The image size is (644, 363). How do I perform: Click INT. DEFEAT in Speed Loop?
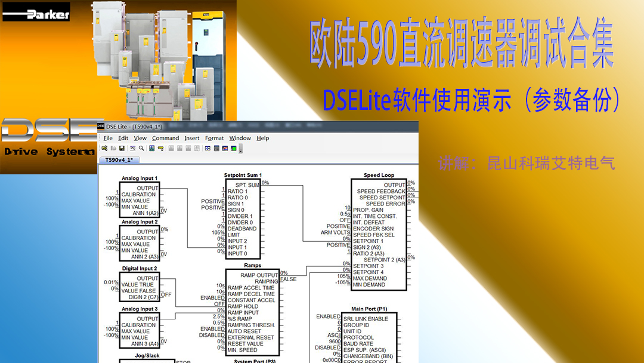click(369, 223)
